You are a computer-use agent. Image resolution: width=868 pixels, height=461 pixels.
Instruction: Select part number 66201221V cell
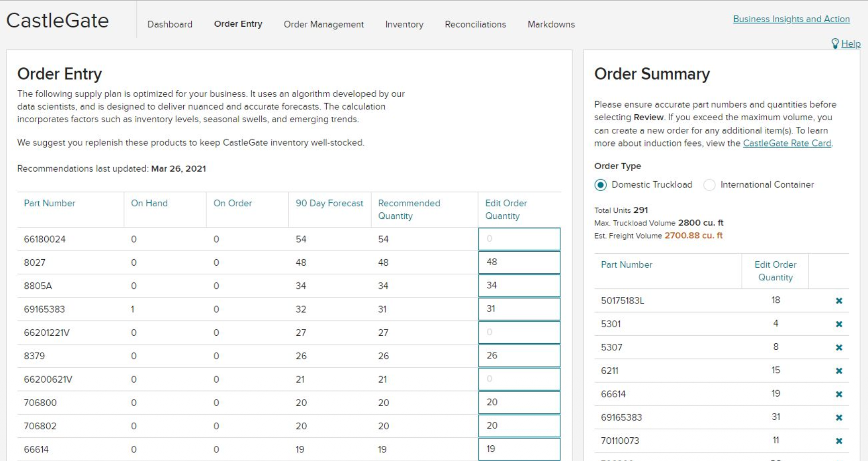(x=47, y=333)
